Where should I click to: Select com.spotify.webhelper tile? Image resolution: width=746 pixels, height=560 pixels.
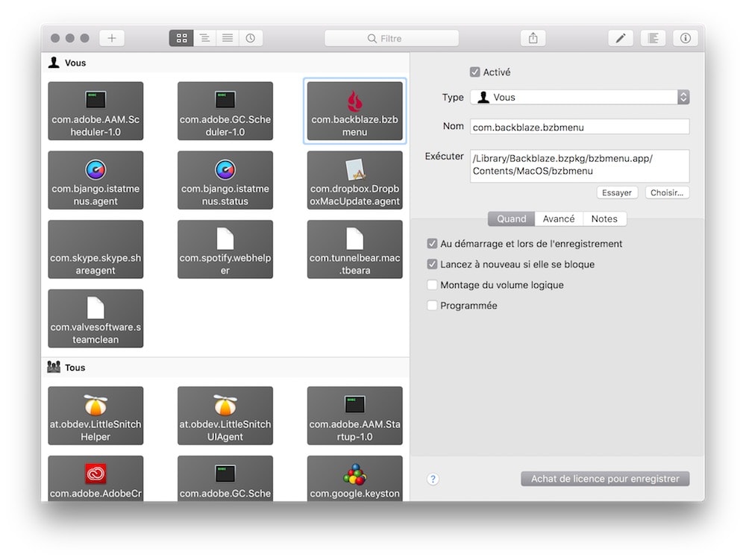pyautogui.click(x=225, y=249)
